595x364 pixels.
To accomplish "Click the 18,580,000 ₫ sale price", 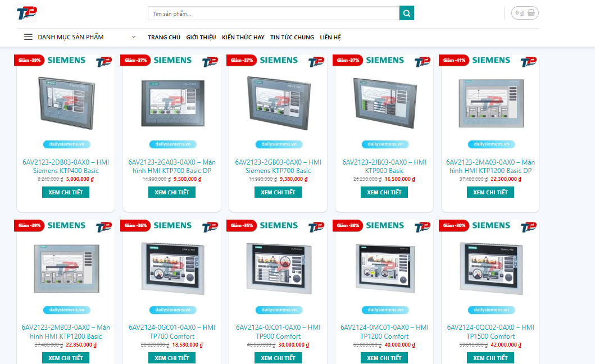I will [x=188, y=345].
